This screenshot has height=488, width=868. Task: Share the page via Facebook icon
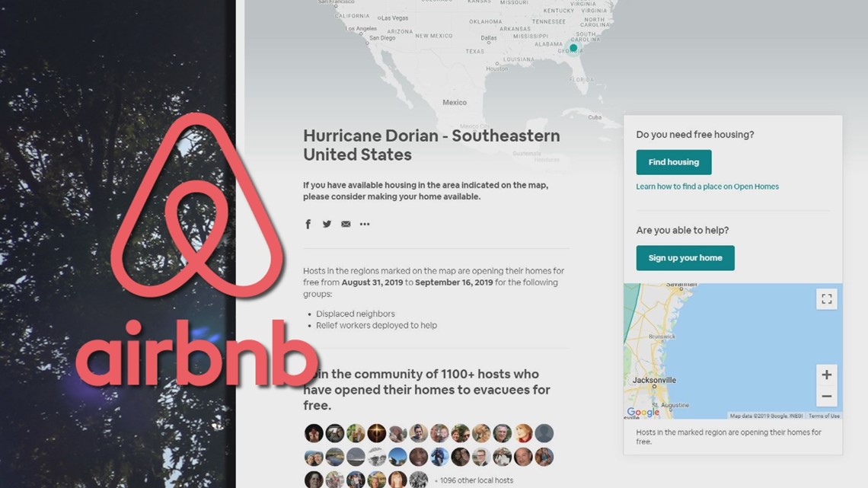tap(308, 224)
